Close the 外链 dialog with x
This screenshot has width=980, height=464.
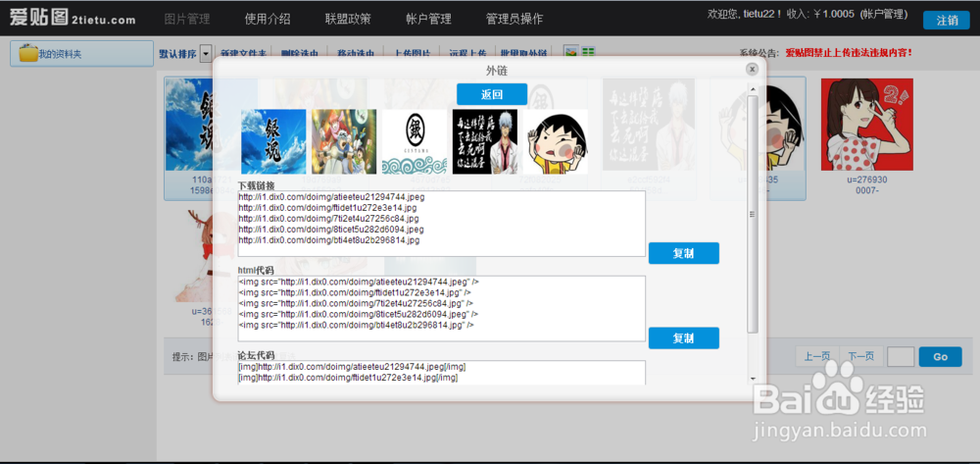(752, 69)
